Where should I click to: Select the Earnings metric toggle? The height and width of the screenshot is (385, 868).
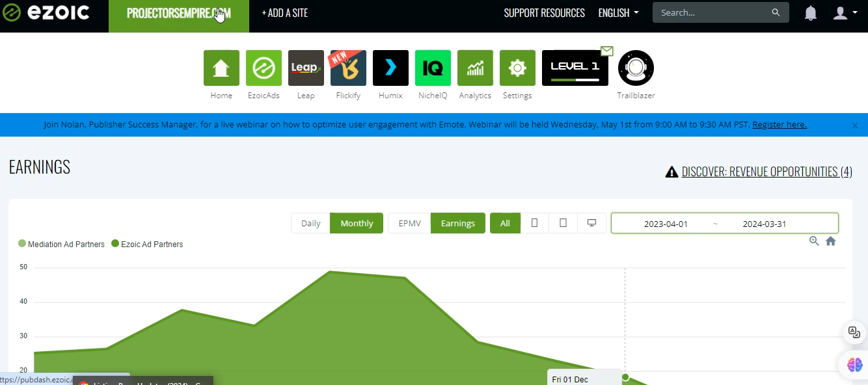458,223
